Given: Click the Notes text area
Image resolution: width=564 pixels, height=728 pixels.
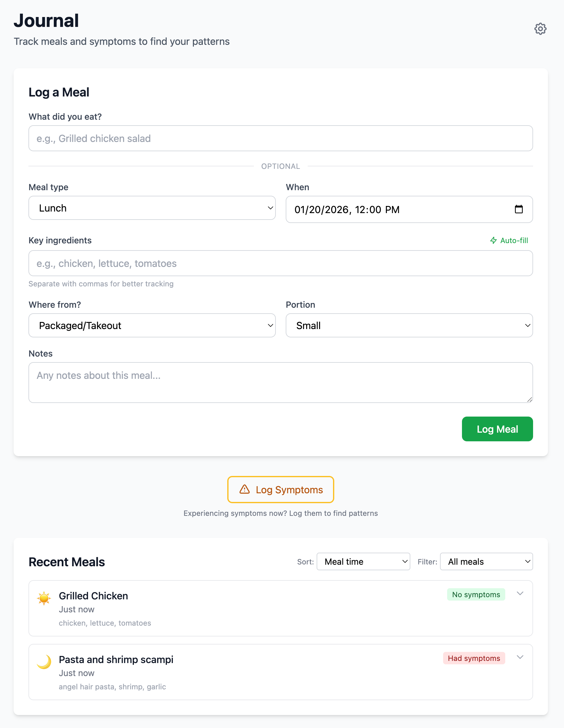Looking at the screenshot, I should click(x=280, y=382).
